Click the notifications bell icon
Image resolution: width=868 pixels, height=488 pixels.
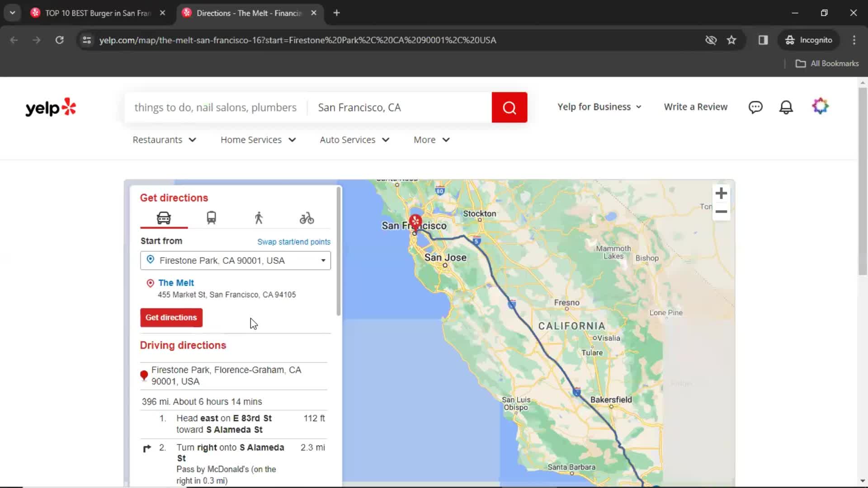tap(786, 107)
